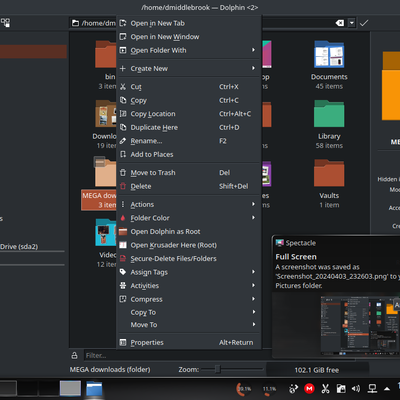This screenshot has height=400, width=400.
Task: Open Properties from context menu
Action: [x=189, y=342]
